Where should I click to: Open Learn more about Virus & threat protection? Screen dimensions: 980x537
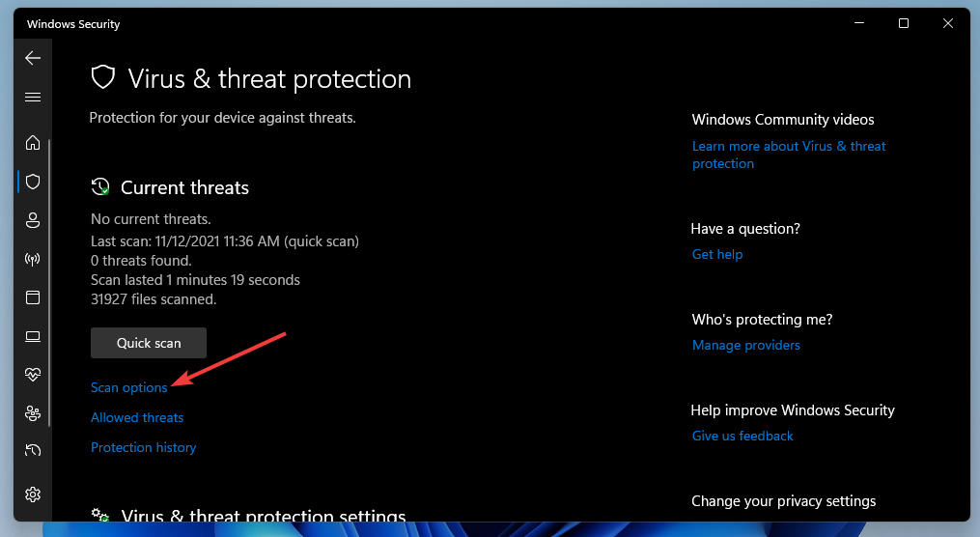[x=789, y=155]
